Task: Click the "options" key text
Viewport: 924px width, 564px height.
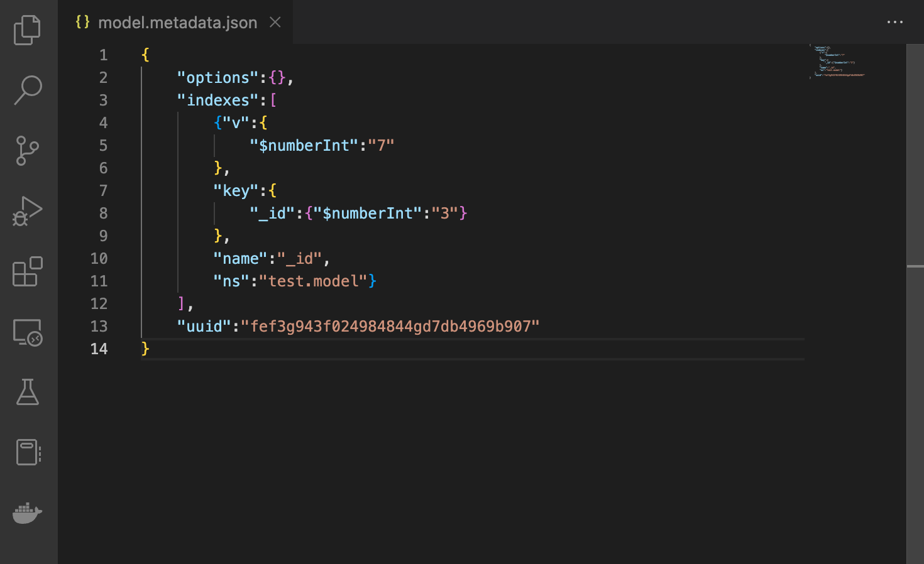Action: coord(217,78)
